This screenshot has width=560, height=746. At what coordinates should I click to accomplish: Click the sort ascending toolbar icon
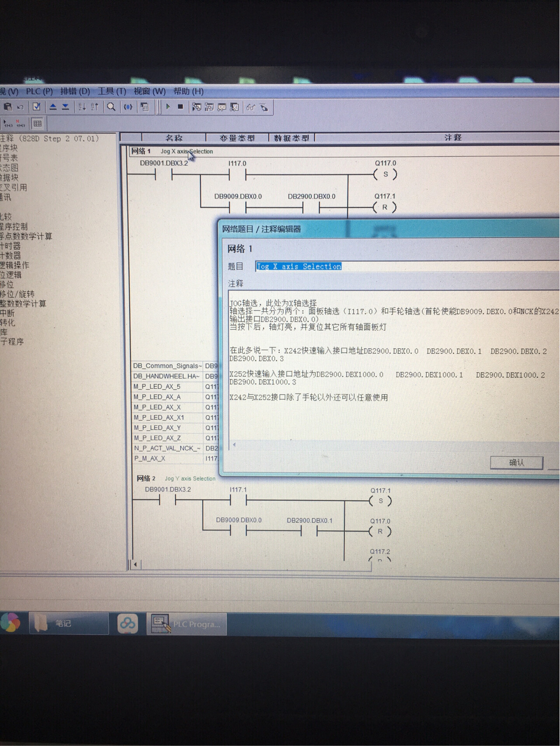coord(82,107)
